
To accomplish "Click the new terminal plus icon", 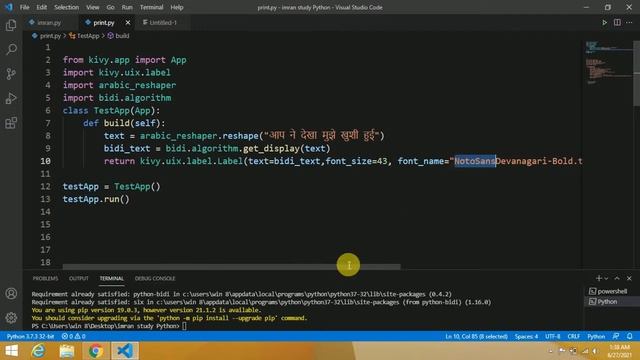I will coord(598,278).
